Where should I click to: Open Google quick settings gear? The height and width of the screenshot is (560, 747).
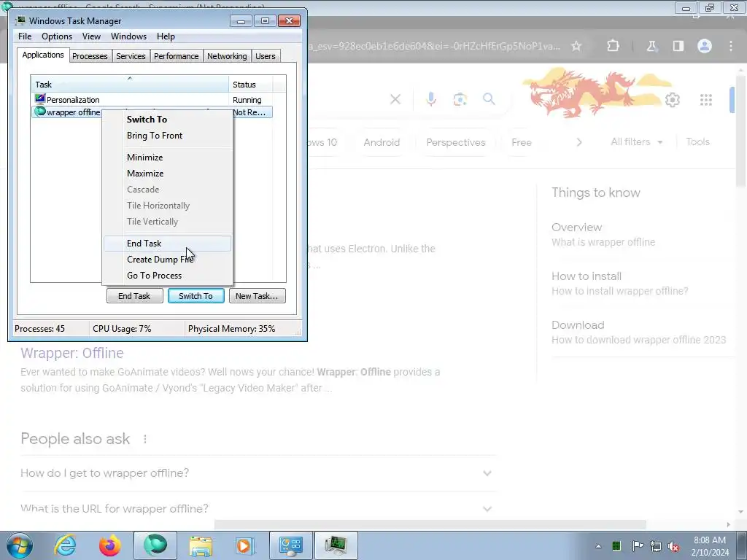(x=672, y=100)
